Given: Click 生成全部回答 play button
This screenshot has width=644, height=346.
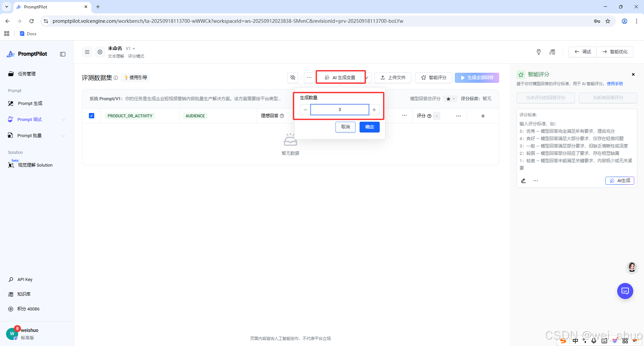Looking at the screenshot, I should point(477,77).
